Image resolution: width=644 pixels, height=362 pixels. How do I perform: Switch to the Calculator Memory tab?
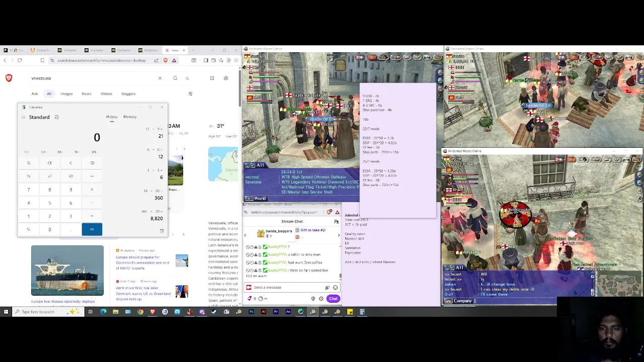pos(130,117)
